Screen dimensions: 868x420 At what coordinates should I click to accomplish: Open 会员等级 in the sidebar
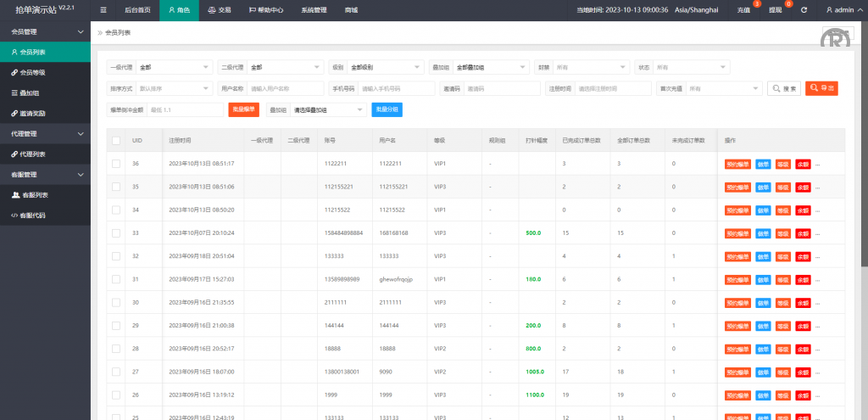(33, 72)
